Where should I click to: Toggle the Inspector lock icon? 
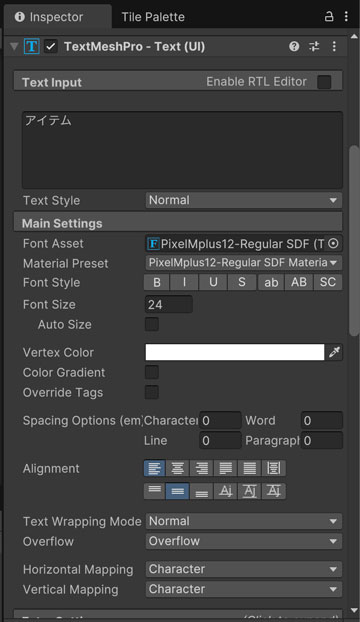coord(329,17)
